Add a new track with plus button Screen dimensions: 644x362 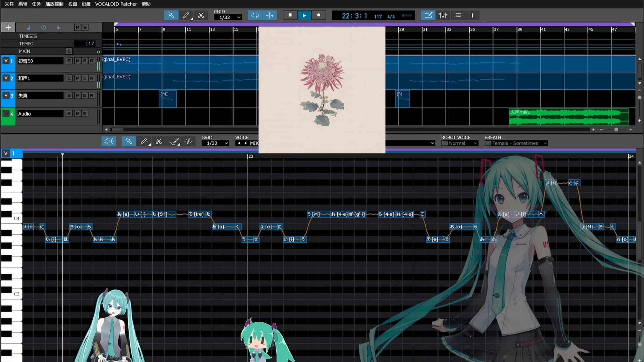[x=8, y=27]
